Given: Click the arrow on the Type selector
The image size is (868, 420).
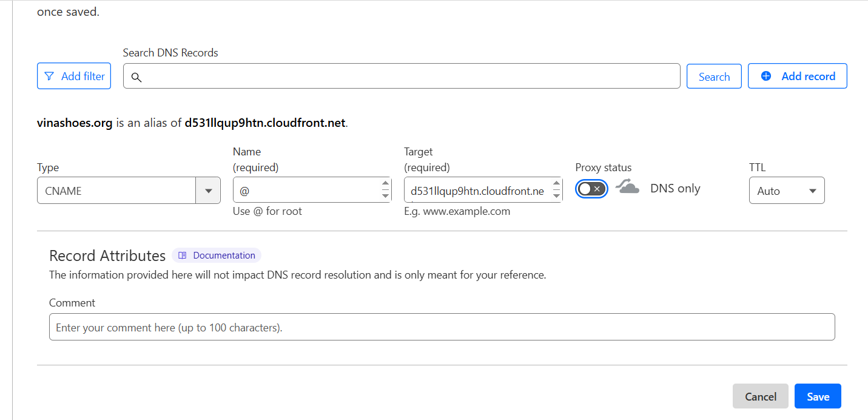Looking at the screenshot, I should [x=208, y=190].
